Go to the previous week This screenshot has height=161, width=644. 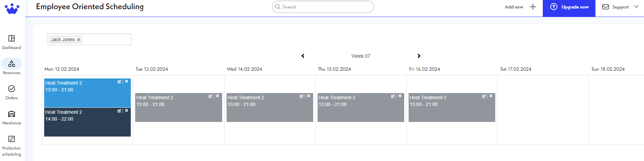[303, 56]
